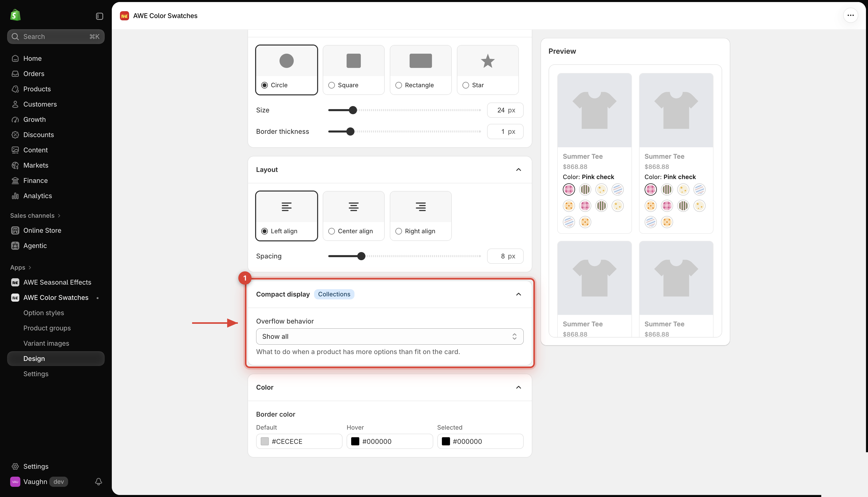Click the Markets globe icon
The height and width of the screenshot is (497, 868).
pyautogui.click(x=15, y=165)
